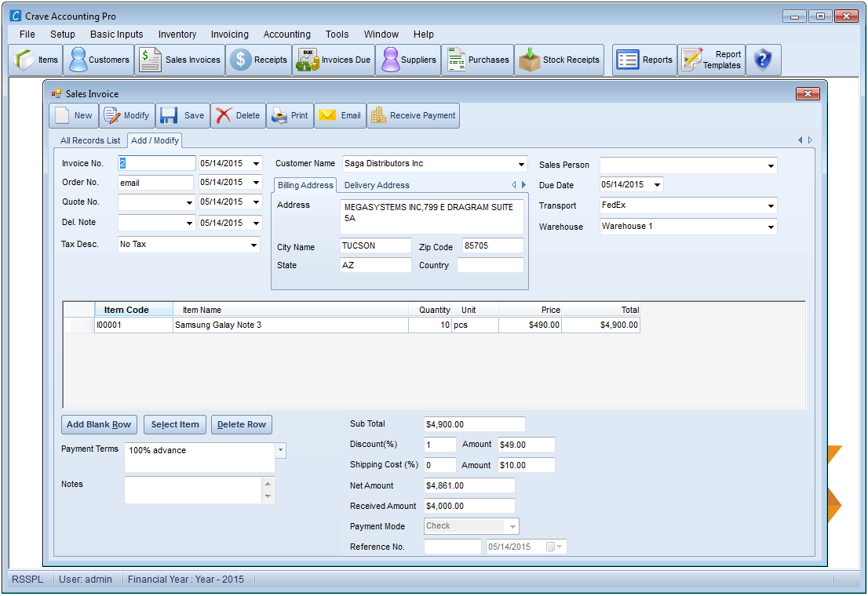This screenshot has height=596, width=868.
Task: Open the Invoicing menu
Action: pos(230,35)
